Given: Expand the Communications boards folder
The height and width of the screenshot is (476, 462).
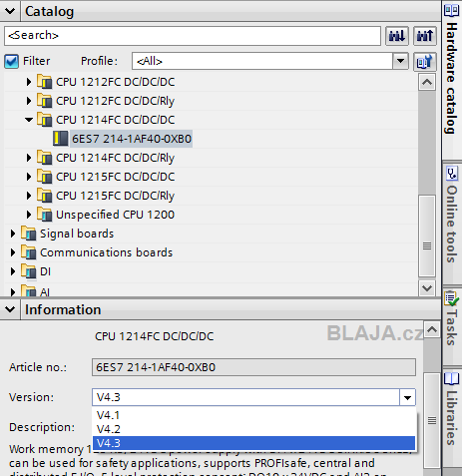Looking at the screenshot, I should tap(13, 252).
